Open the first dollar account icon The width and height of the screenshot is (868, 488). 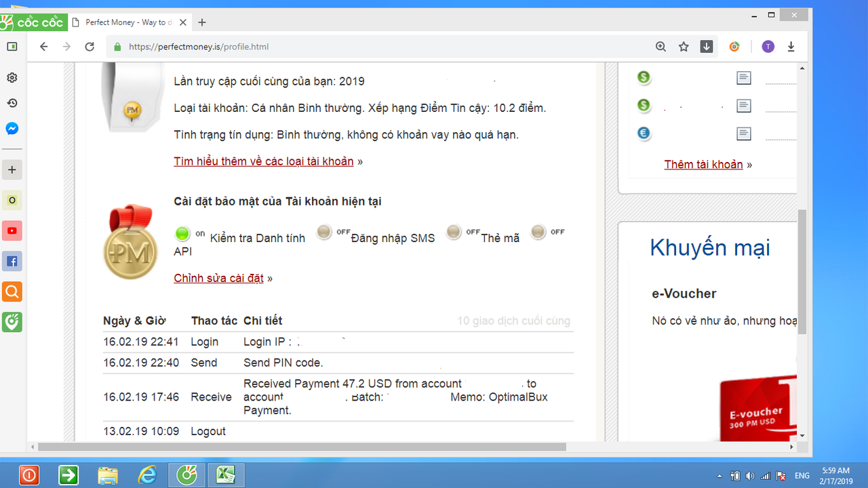click(x=644, y=78)
